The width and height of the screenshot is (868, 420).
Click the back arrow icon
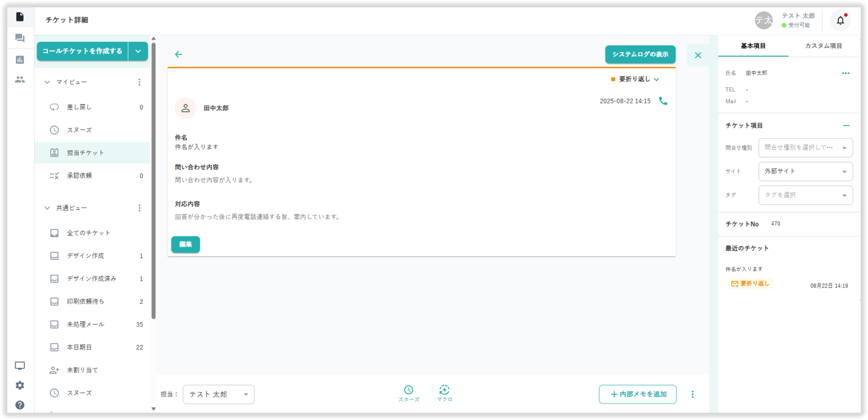click(178, 55)
